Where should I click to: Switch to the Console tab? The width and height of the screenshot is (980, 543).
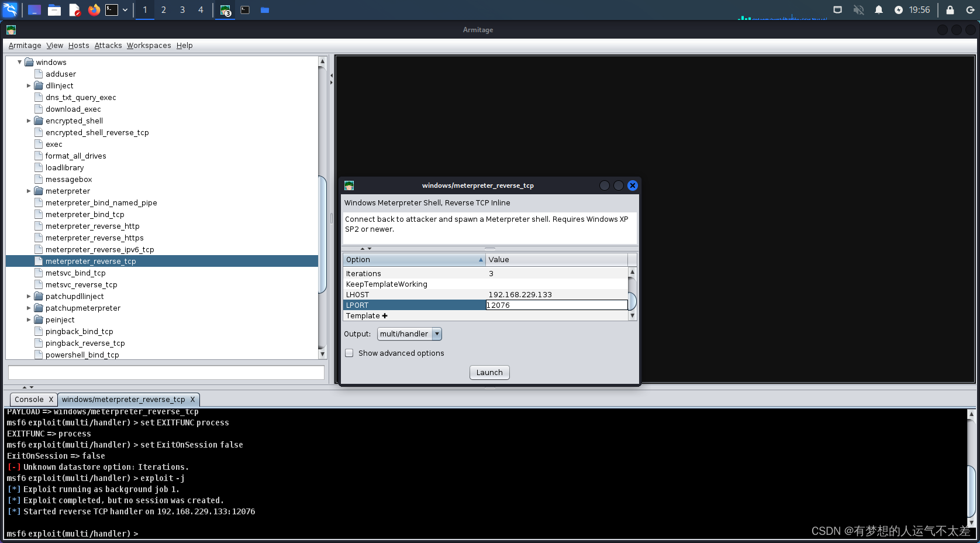(29, 400)
